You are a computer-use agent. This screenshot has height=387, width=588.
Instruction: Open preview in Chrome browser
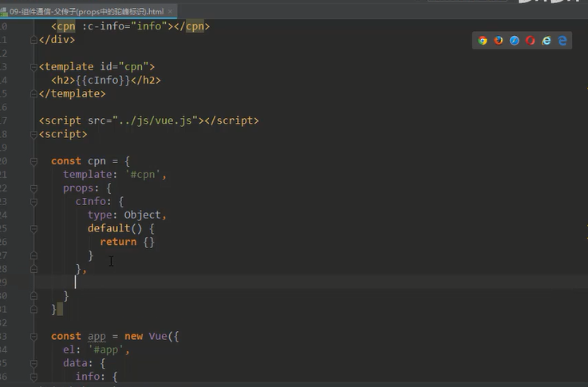click(483, 41)
